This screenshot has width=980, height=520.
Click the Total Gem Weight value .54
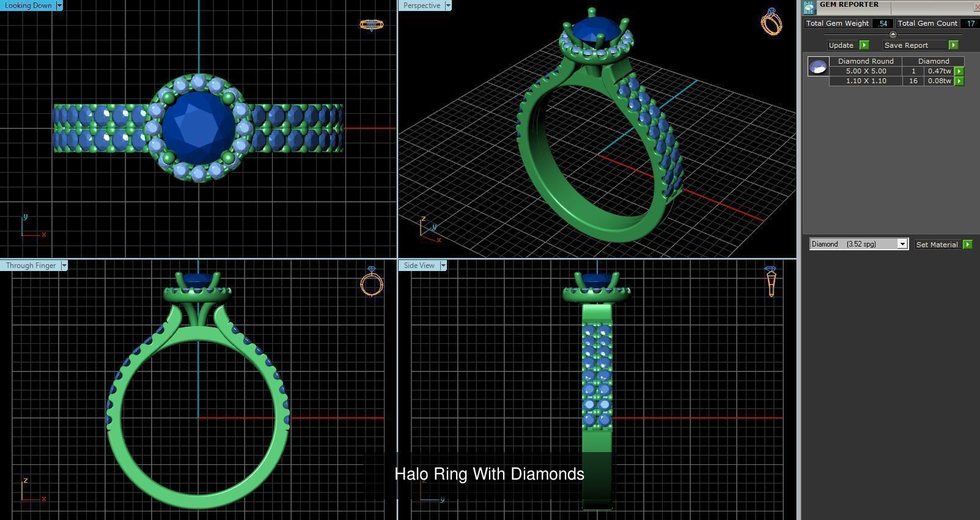(x=883, y=23)
